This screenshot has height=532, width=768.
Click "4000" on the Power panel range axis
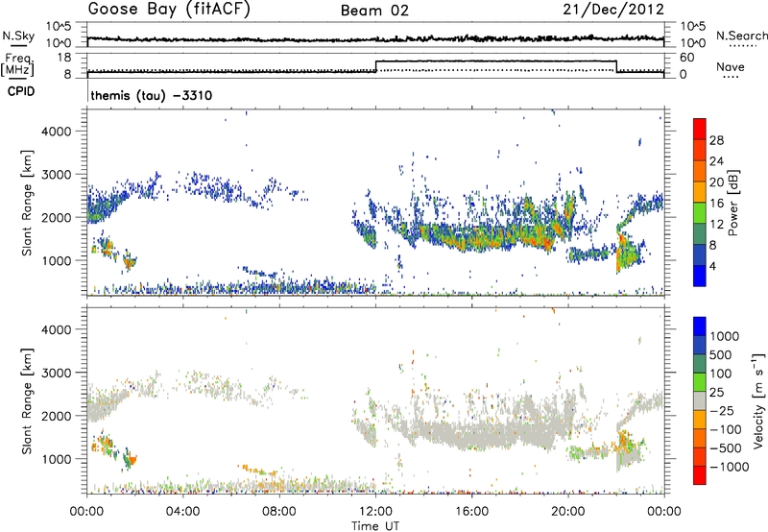point(56,132)
